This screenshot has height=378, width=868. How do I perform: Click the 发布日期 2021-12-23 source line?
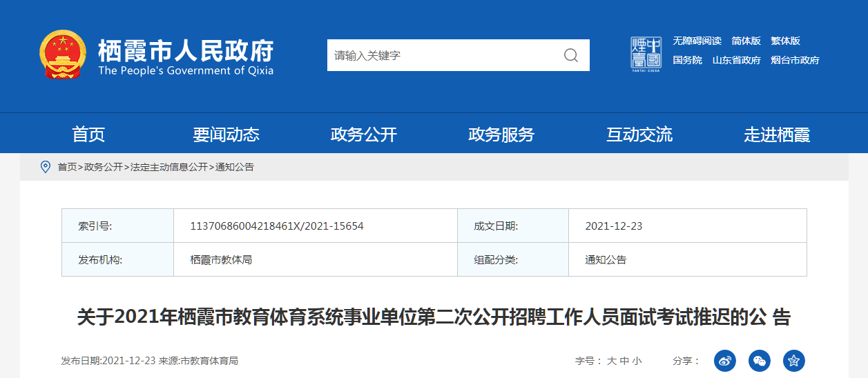pos(150,361)
